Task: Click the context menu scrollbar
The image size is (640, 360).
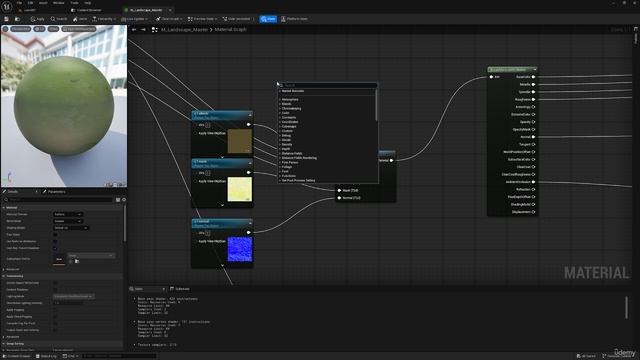Action: [x=376, y=105]
